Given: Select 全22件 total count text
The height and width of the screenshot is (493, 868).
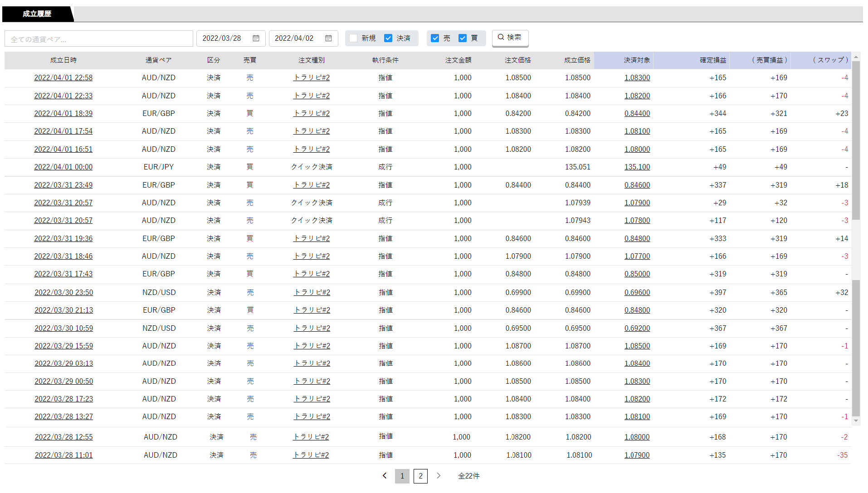Looking at the screenshot, I should 469,476.
